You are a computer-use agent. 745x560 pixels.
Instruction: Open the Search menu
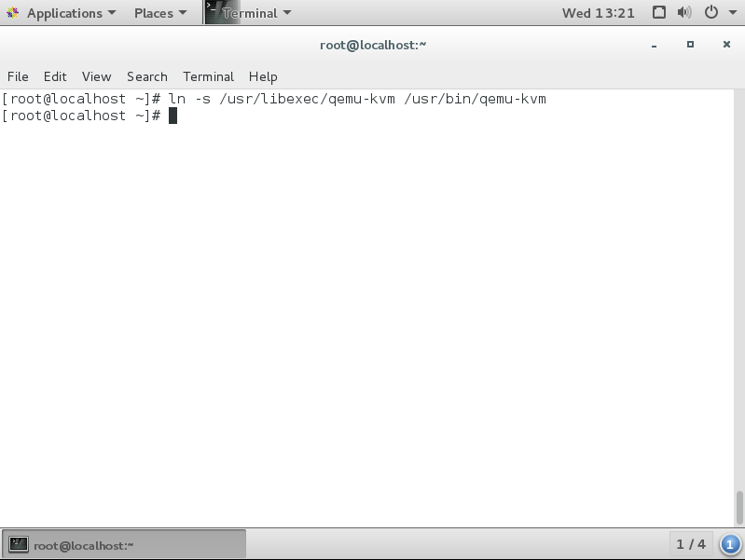pyautogui.click(x=146, y=76)
